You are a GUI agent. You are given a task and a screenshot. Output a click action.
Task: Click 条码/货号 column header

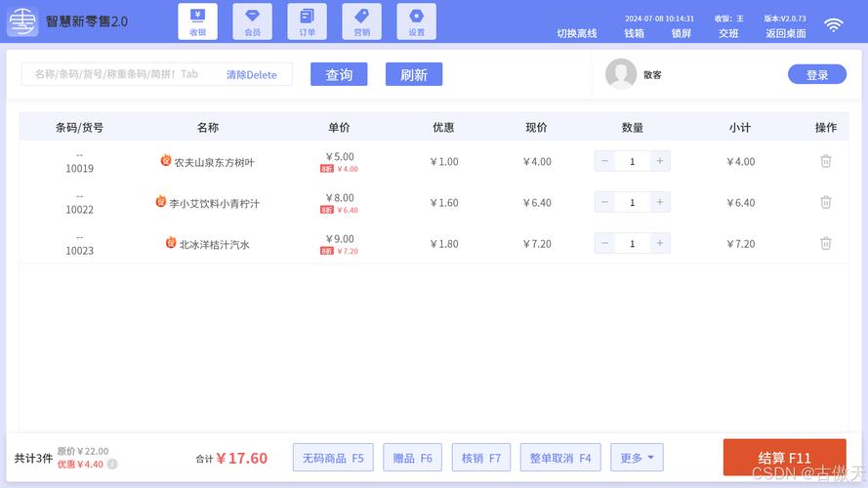click(79, 127)
